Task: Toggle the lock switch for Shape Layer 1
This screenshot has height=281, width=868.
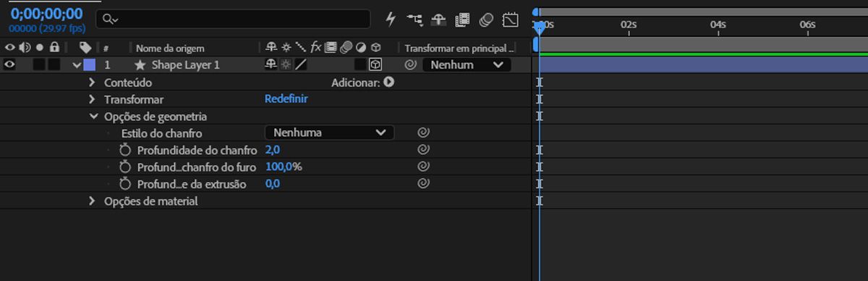Action: (54, 64)
